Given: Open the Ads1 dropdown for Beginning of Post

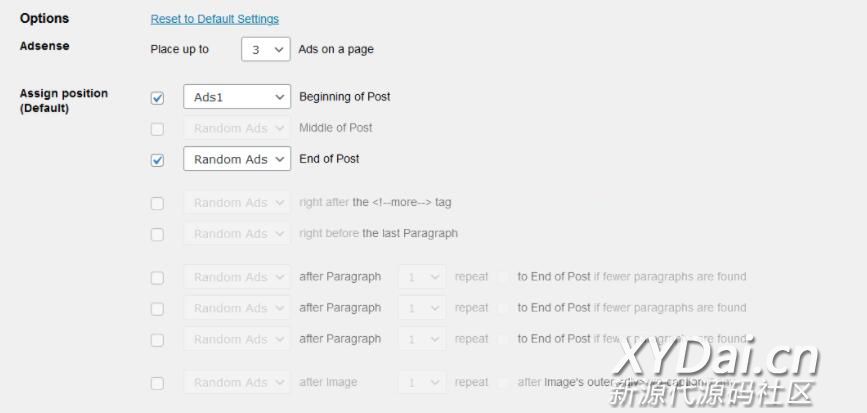Looking at the screenshot, I should pyautogui.click(x=236, y=97).
